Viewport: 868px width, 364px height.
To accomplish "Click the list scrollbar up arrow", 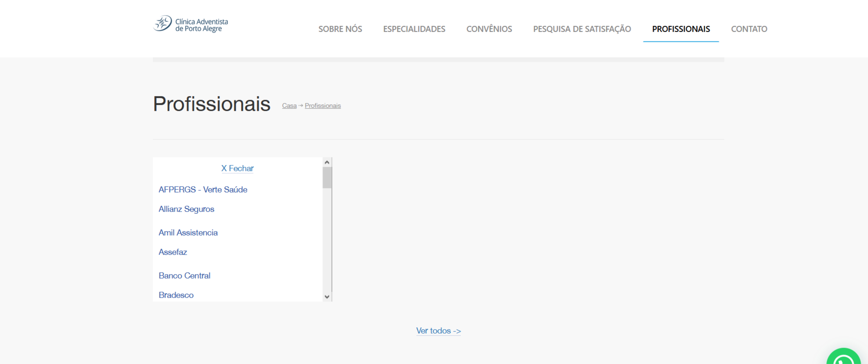I will tap(327, 162).
